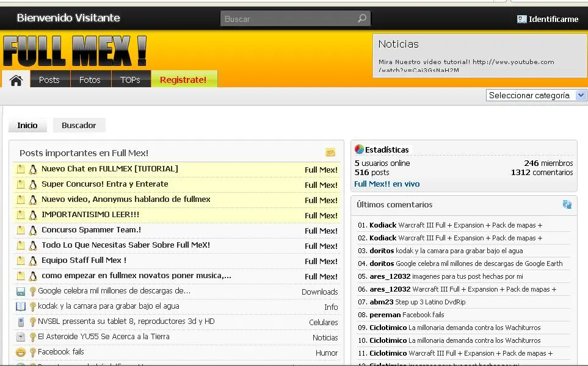Open comment 05 by ares_12032 imagenes para tus post
Viewport: 588px width, 366px height.
[x=440, y=276]
